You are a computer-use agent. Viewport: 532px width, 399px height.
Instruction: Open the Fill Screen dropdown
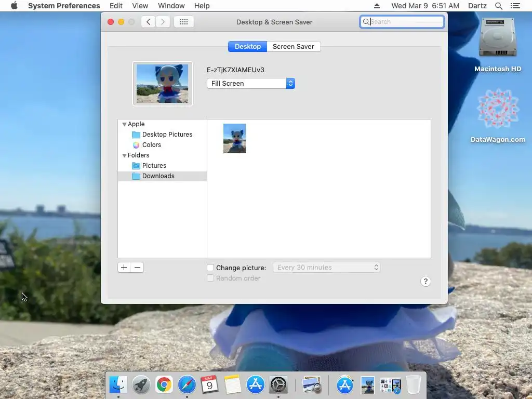coord(251,84)
